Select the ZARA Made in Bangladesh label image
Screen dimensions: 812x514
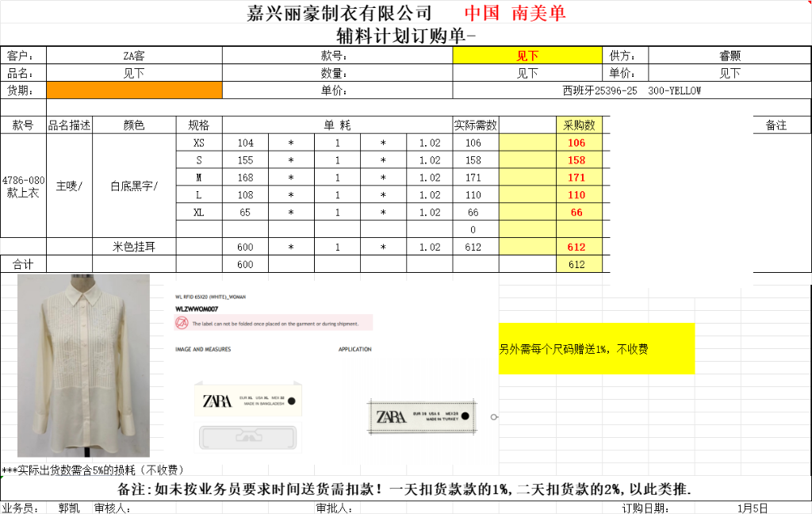point(249,401)
